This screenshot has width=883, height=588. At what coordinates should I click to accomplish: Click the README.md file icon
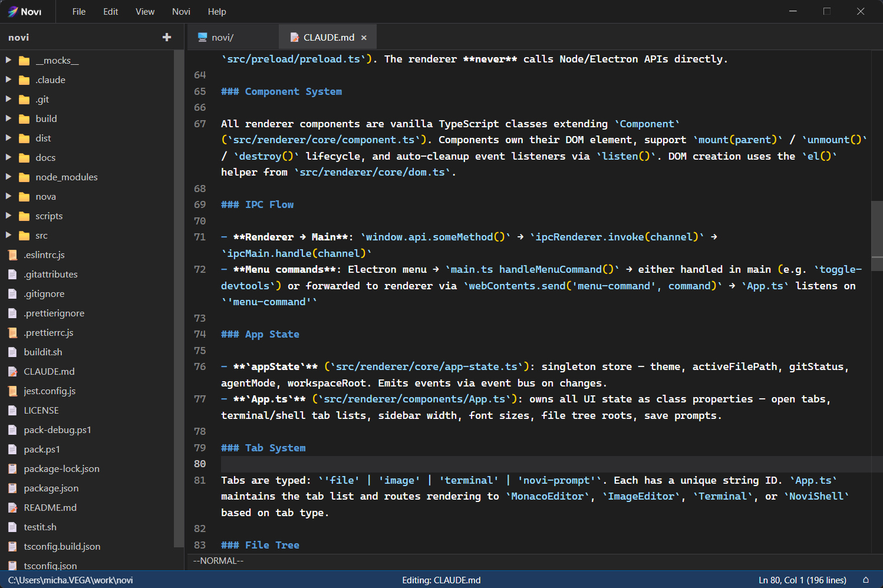click(12, 508)
